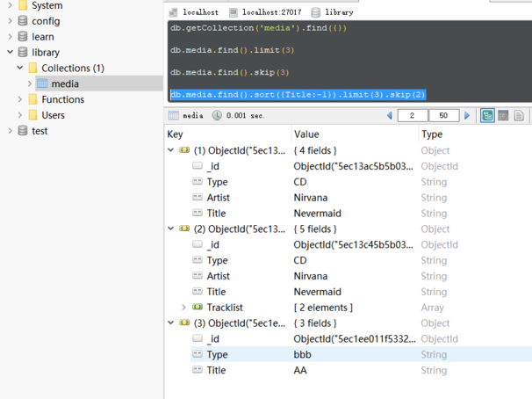Click the Value column header
This screenshot has width=532, height=399.
point(306,134)
